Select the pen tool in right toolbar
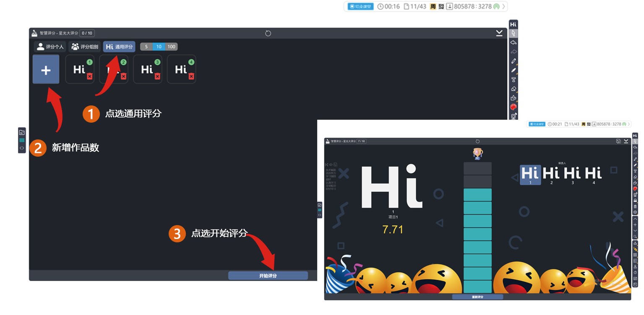The width and height of the screenshot is (644, 315). pos(513,61)
